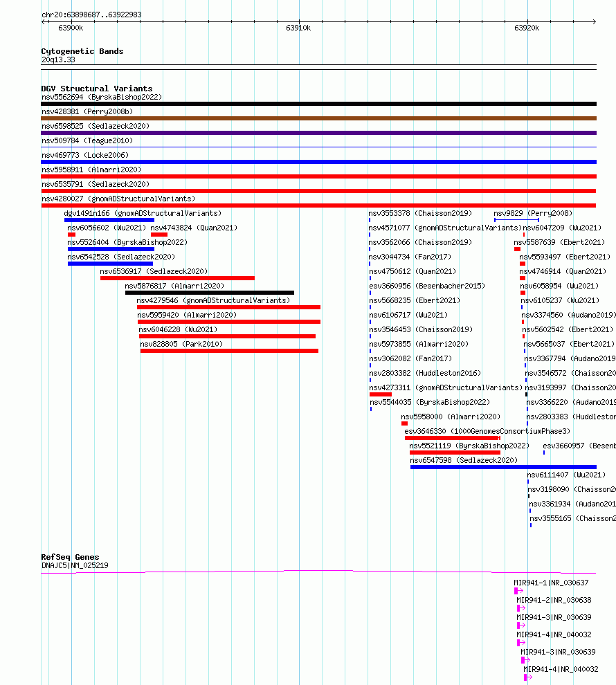Open the nsv4571077 (gnomADStructuralVariants) label

445,228
